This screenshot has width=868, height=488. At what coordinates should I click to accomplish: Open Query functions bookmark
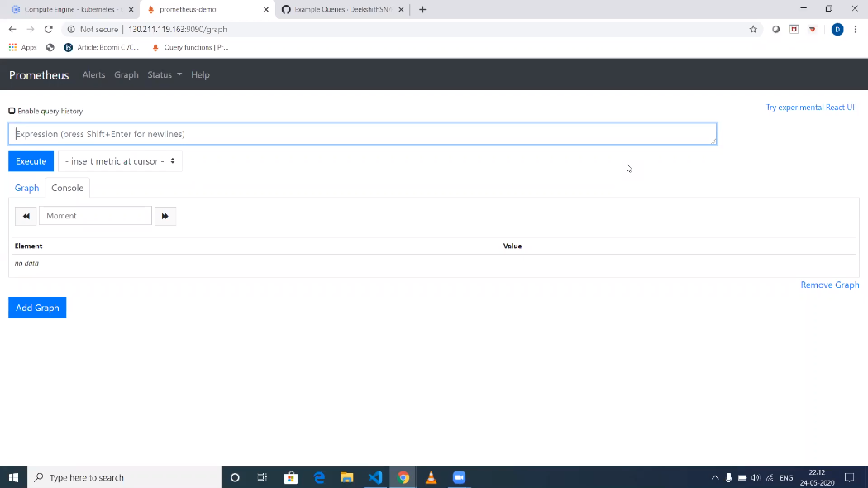[x=190, y=48]
